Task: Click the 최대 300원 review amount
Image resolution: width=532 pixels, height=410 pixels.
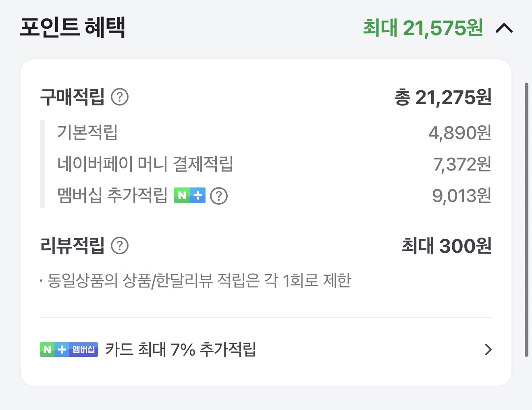Action: 446,246
